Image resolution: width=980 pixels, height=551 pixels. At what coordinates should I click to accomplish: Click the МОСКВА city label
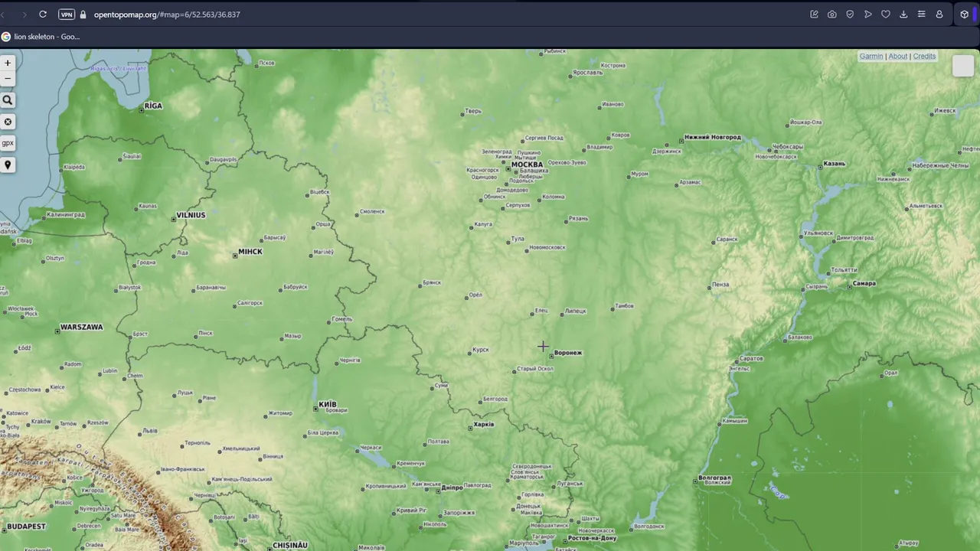click(527, 165)
